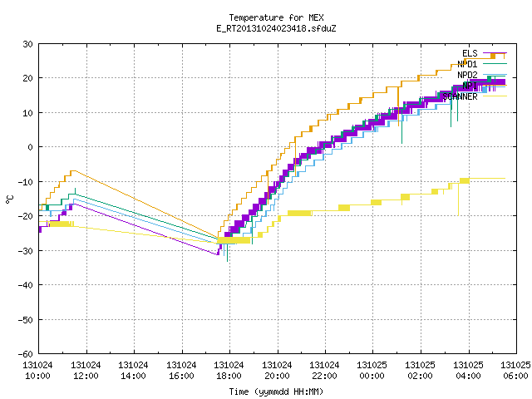Click the y-axis tick value 20
The image size is (532, 399).
pyautogui.click(x=27, y=78)
